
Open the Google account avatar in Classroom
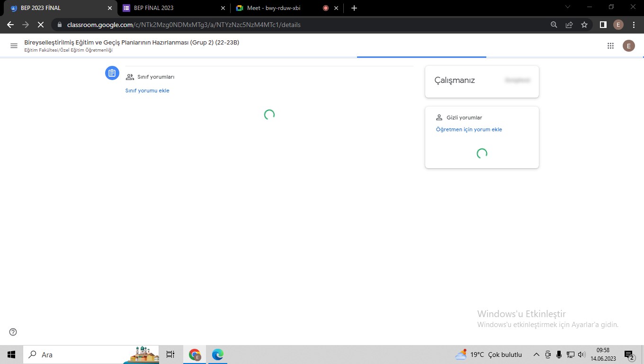pos(628,45)
